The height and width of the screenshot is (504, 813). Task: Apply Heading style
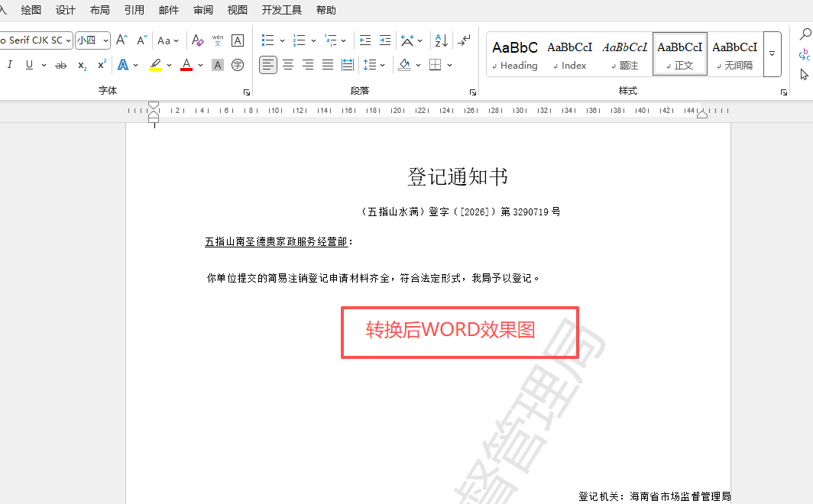[515, 54]
